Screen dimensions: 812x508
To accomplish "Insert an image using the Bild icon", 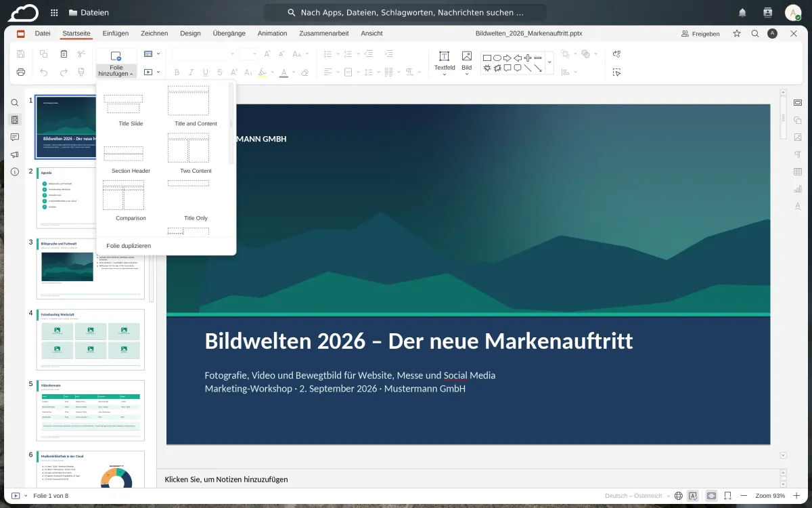I will 467,56.
